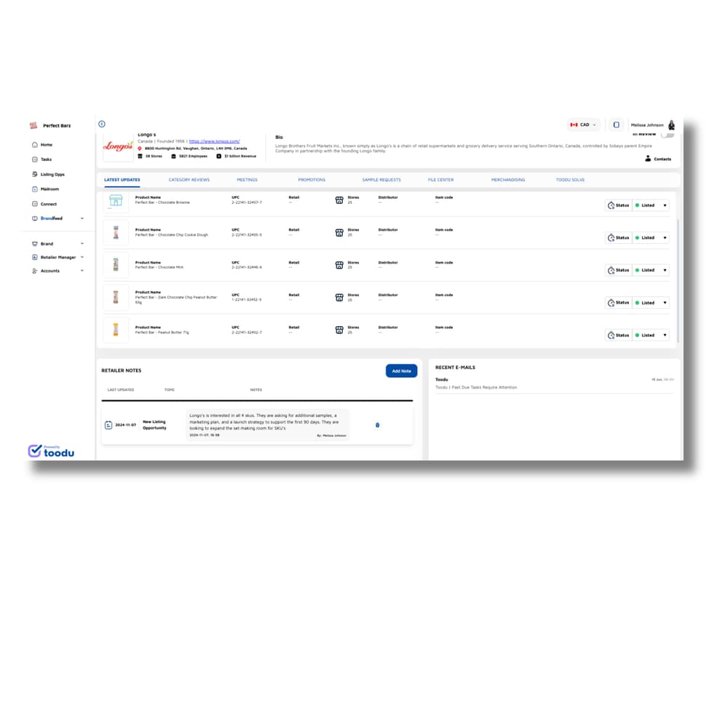Image resolution: width=728 pixels, height=728 pixels.
Task: Open the Meetings tab
Action: pyautogui.click(x=247, y=180)
